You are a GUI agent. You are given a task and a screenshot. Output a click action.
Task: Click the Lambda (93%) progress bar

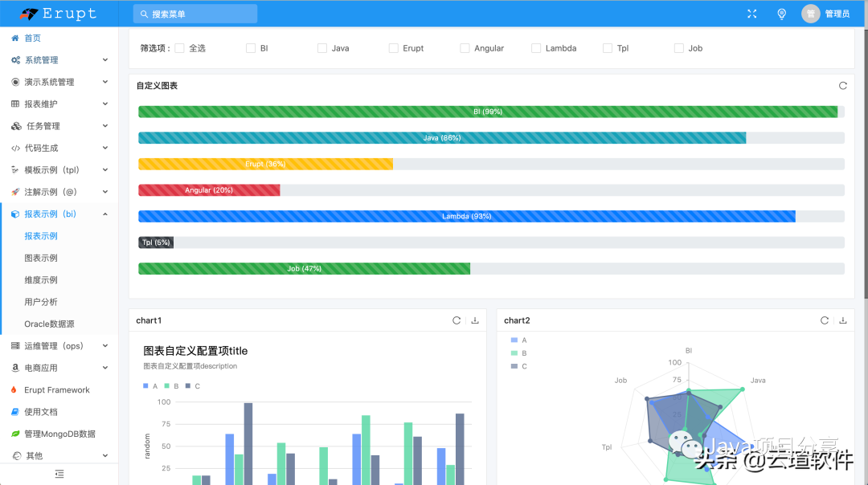pyautogui.click(x=466, y=216)
